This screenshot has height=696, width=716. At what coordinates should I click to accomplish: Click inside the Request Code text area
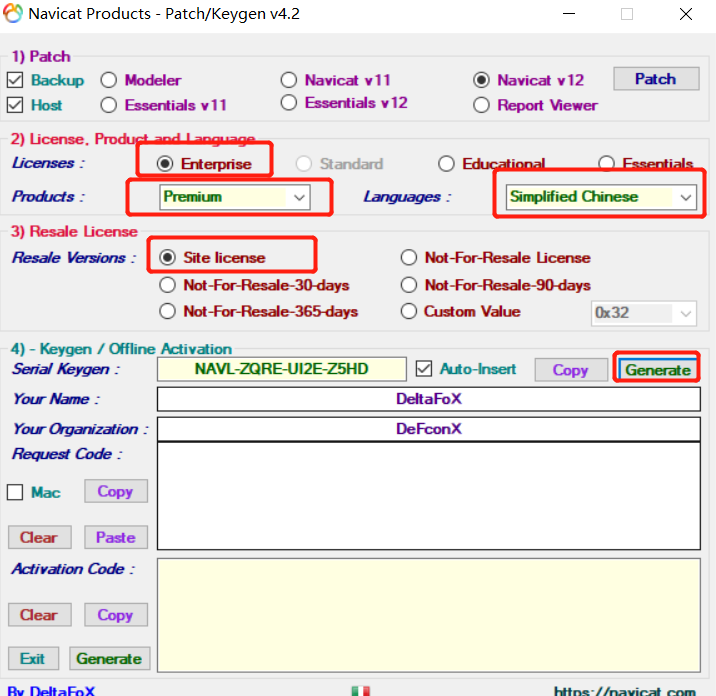[429, 496]
